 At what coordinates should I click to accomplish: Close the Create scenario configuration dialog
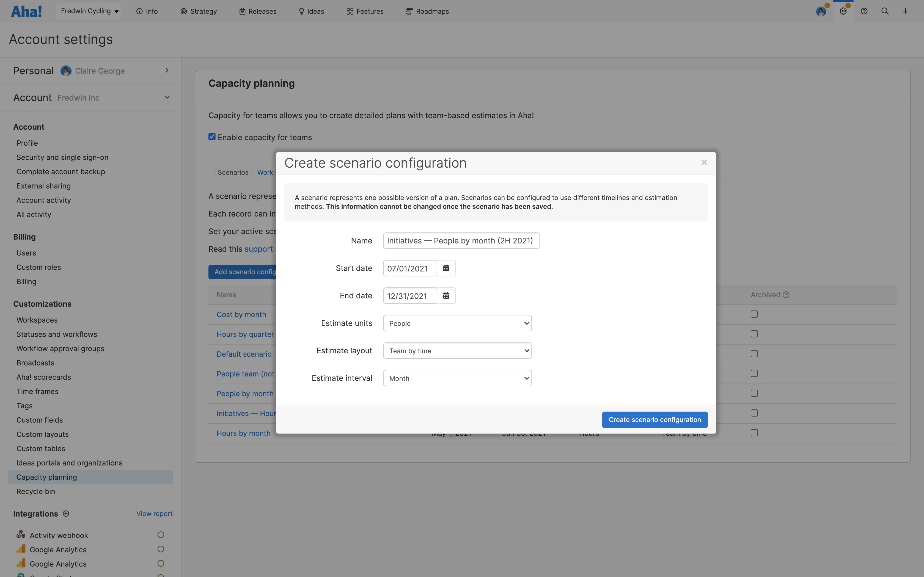click(704, 163)
